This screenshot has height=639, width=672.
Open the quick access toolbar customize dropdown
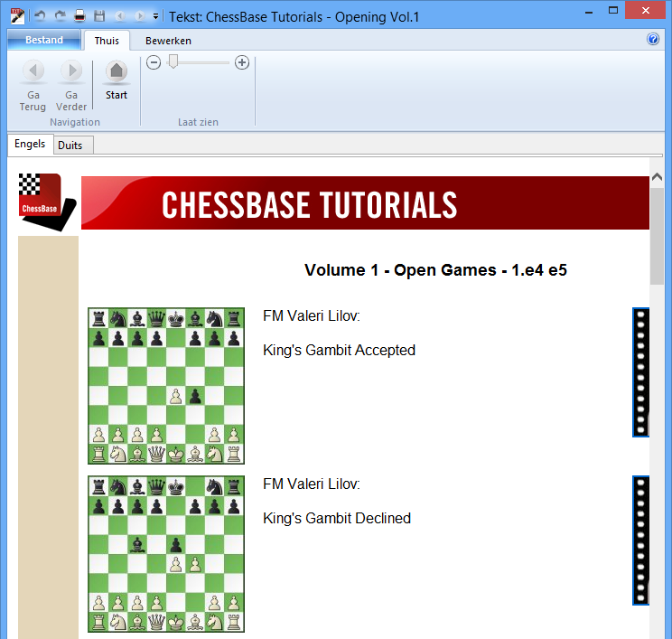point(155,17)
